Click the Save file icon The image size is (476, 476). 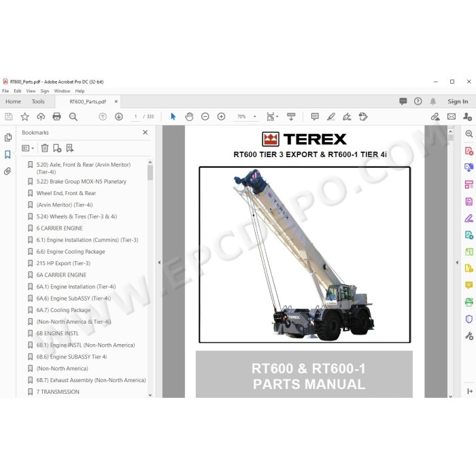[8, 116]
